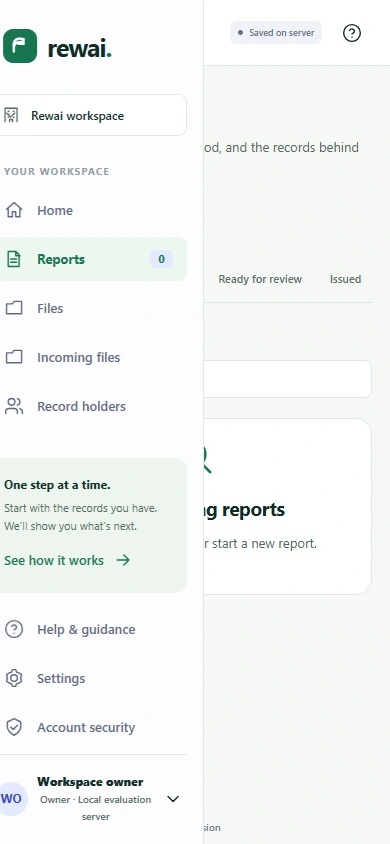The width and height of the screenshot is (390, 844).
Task: Open the help question mark icon
Action: tap(352, 33)
